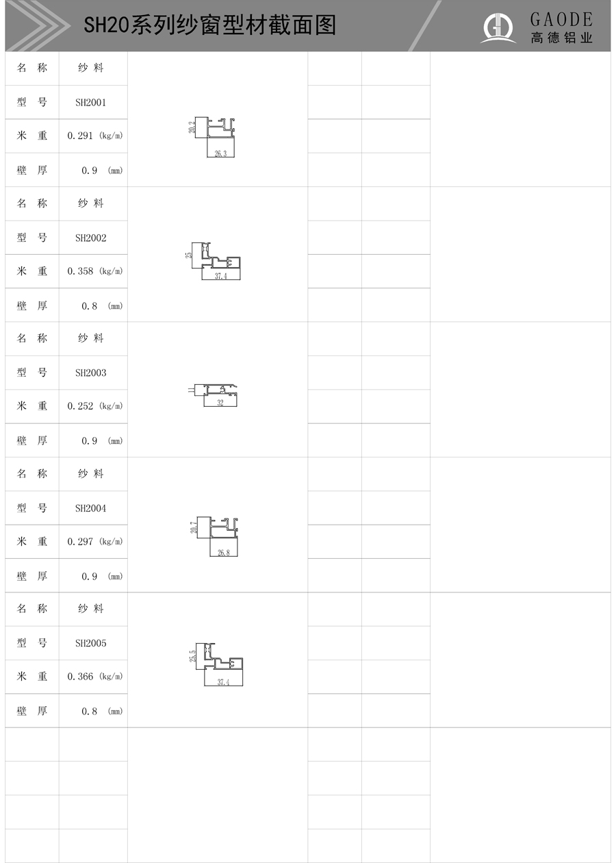
Task: Click the 0.366 kg/m weight value
Action: click(x=95, y=677)
